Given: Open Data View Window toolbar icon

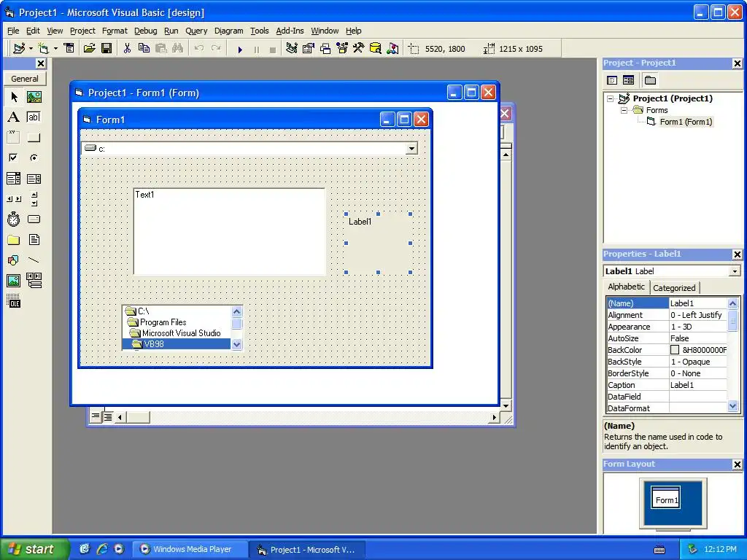Looking at the screenshot, I should (x=376, y=48).
